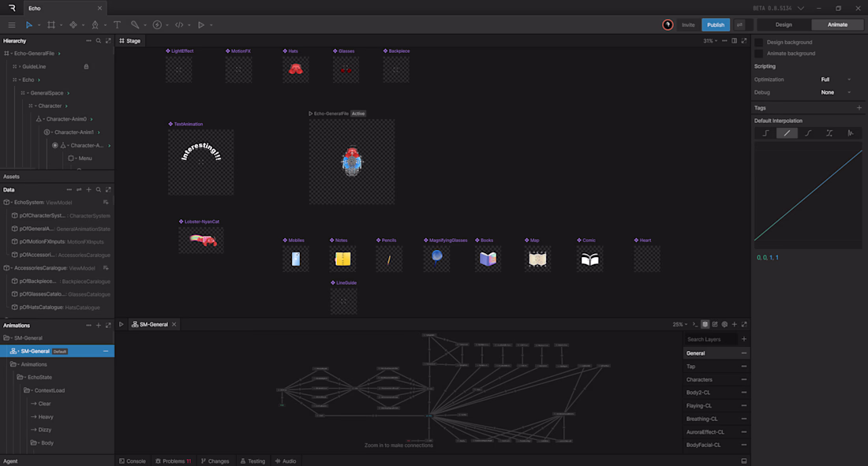This screenshot has height=466, width=868.
Task: Open the Assets panel header
Action: (57, 177)
